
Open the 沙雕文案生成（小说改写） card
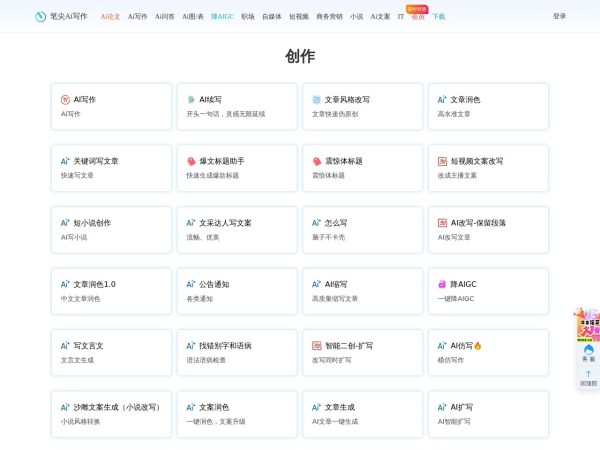tap(112, 413)
